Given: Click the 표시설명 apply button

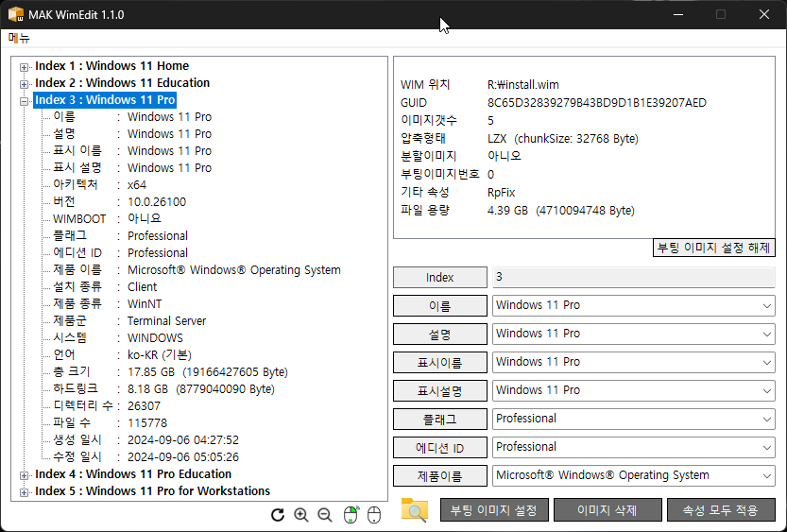Looking at the screenshot, I should [x=439, y=390].
